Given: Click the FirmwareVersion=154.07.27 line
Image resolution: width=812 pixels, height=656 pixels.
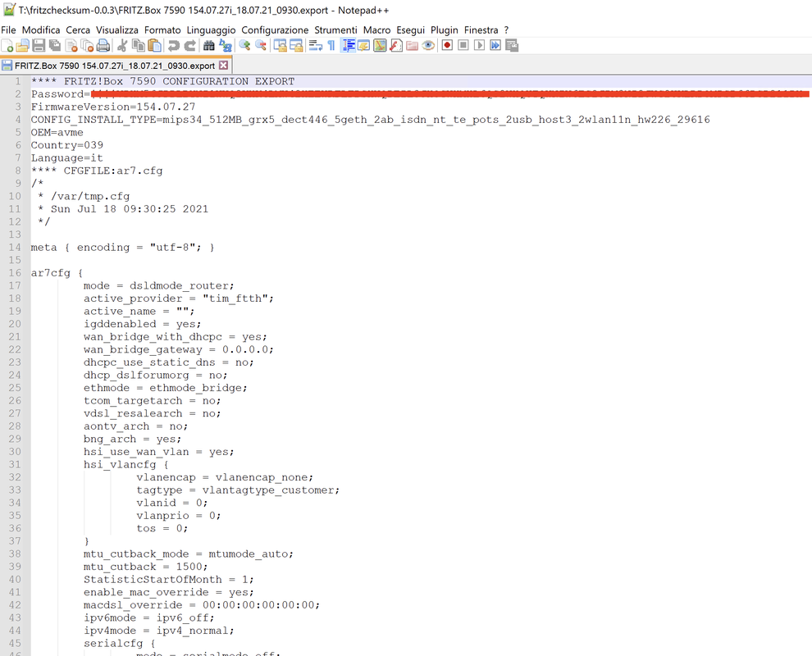Looking at the screenshot, I should click(113, 107).
